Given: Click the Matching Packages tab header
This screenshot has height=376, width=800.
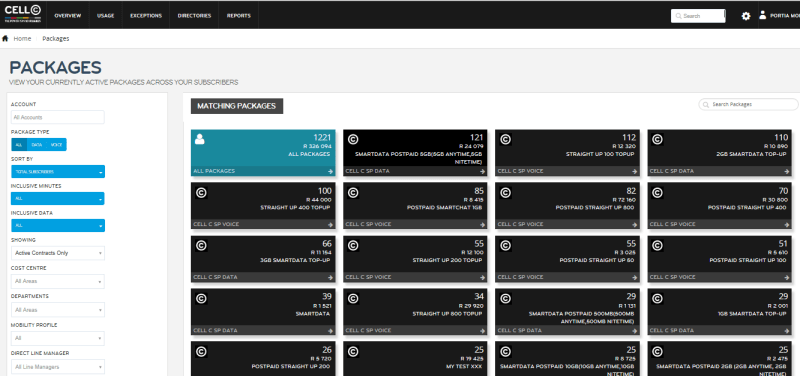Looking at the screenshot, I should [x=237, y=106].
